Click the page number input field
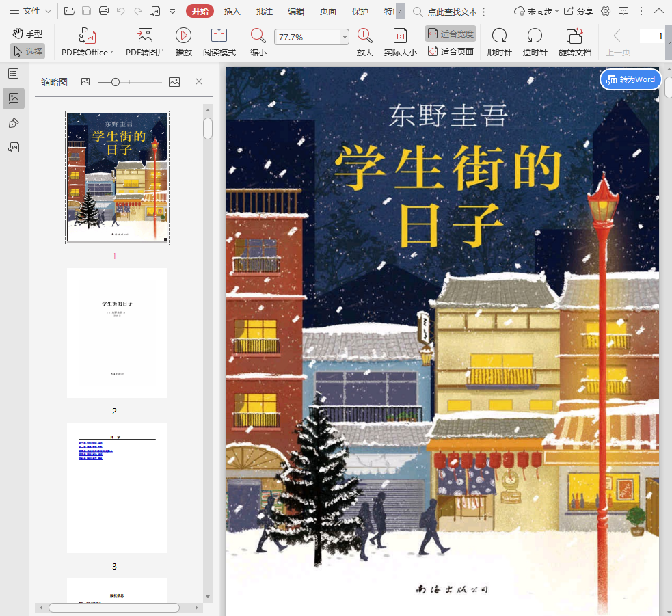672x616 pixels. pyautogui.click(x=651, y=36)
